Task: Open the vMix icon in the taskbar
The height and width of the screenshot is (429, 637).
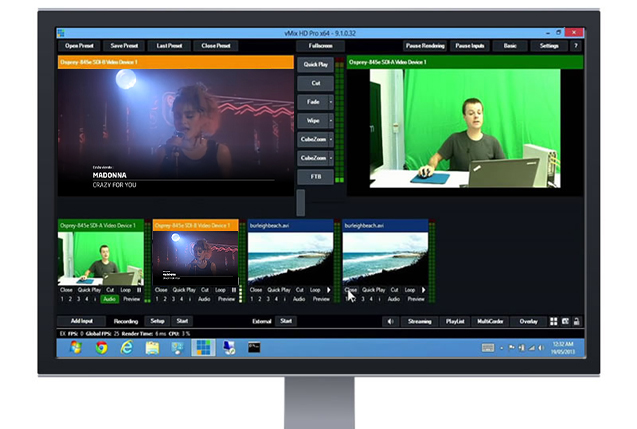Action: [x=203, y=347]
